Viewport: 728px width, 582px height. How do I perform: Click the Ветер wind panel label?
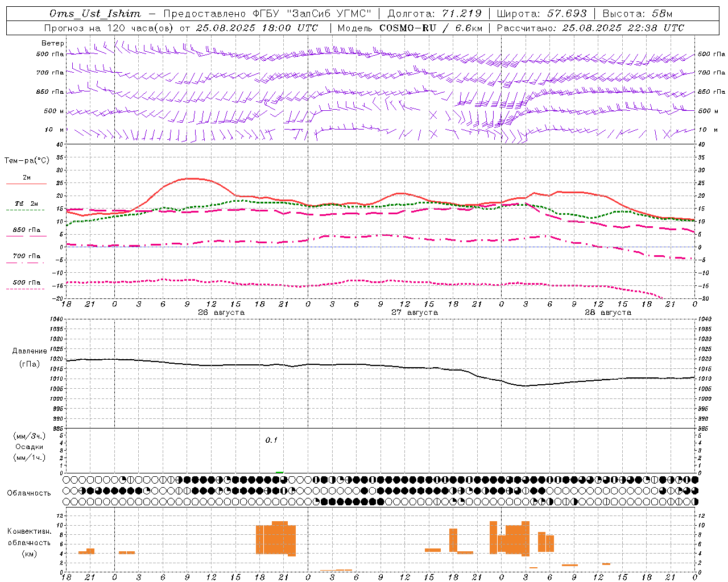tap(53, 43)
